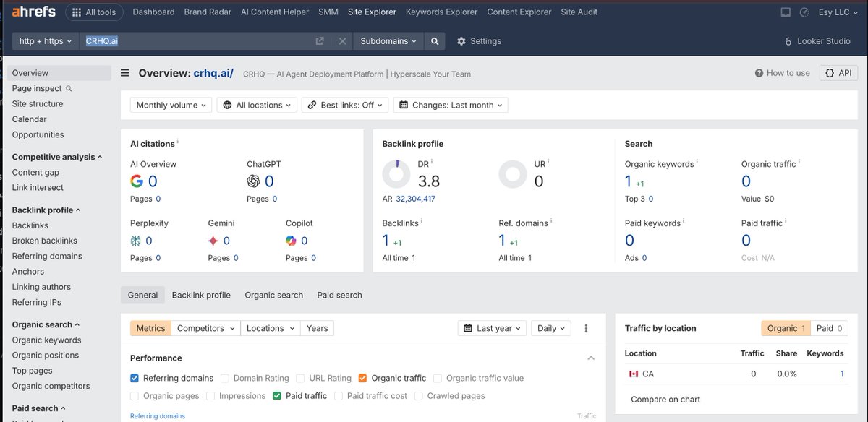Switch to the Backlink profile tab
868x422 pixels.
coord(201,295)
